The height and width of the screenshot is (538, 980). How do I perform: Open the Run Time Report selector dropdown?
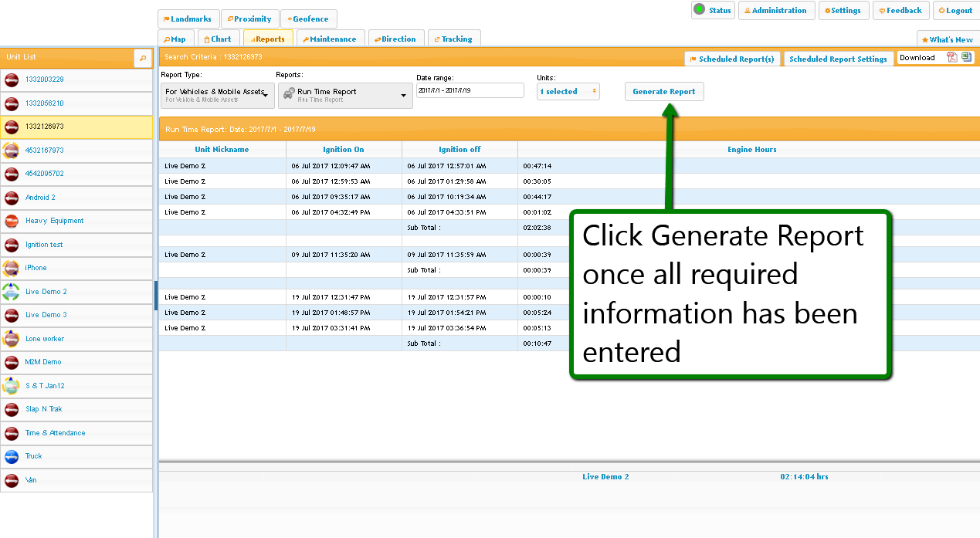pos(345,95)
